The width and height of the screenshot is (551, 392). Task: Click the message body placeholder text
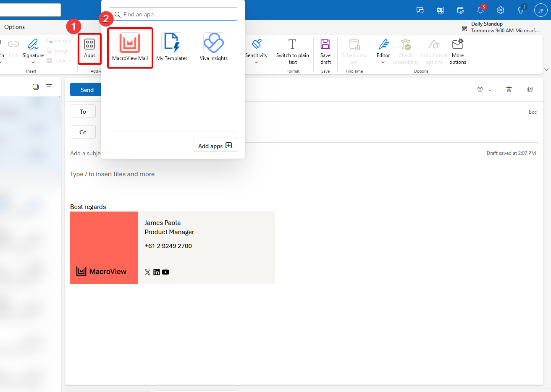(112, 174)
